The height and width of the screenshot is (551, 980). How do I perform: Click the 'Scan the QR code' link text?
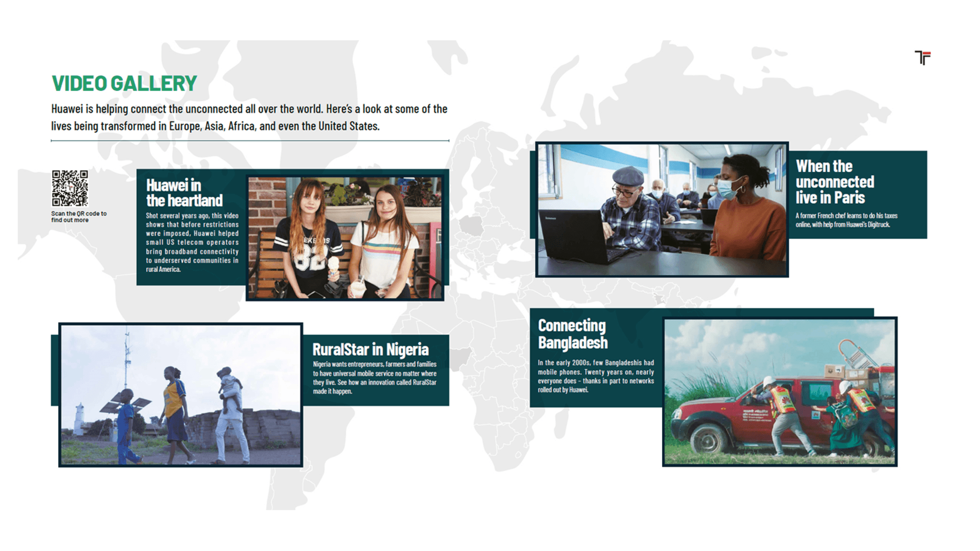pyautogui.click(x=78, y=217)
